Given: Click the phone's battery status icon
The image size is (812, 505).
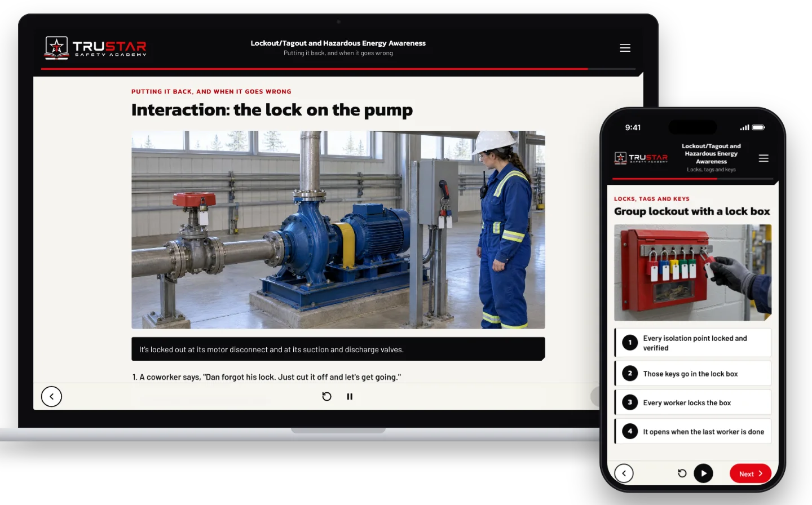Looking at the screenshot, I should tap(758, 127).
